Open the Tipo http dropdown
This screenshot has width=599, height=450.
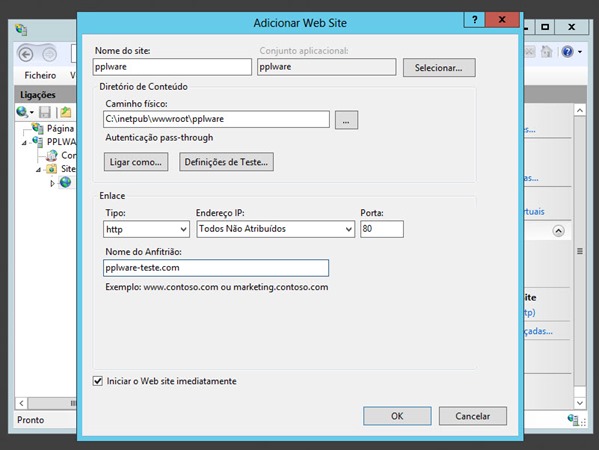[x=146, y=229]
